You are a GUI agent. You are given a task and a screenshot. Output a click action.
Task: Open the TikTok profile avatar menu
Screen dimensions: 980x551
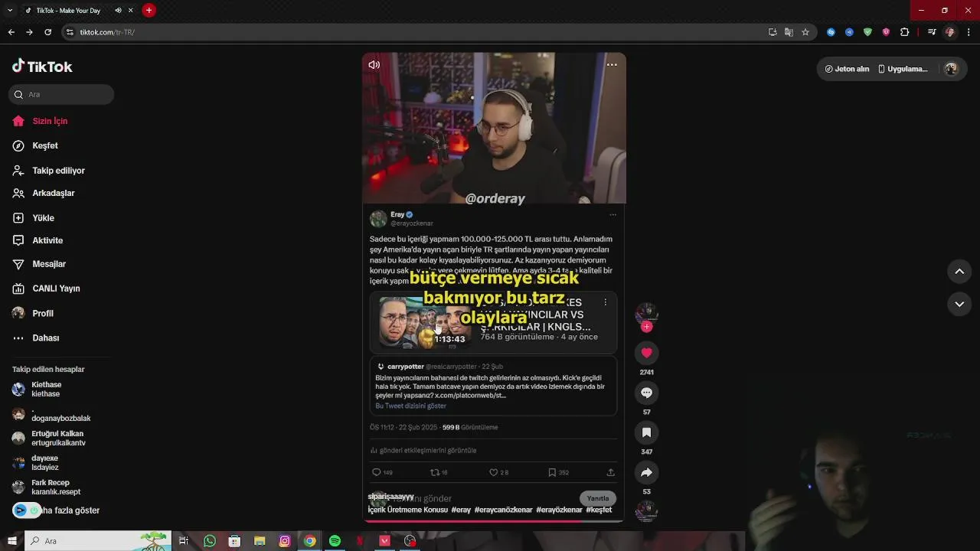(951, 69)
